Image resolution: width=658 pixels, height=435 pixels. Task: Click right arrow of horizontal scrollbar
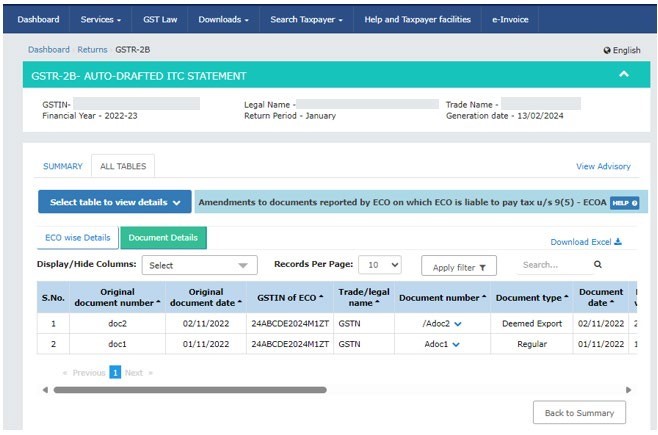click(x=628, y=389)
